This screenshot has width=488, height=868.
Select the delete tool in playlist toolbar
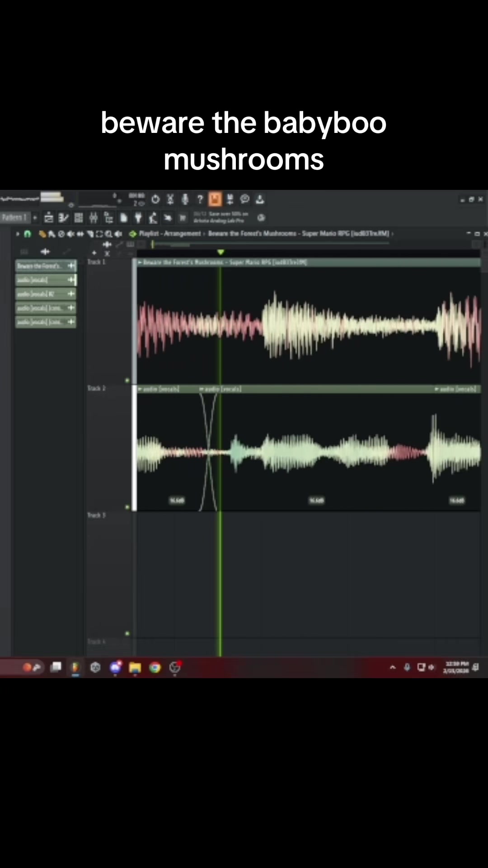coord(61,234)
